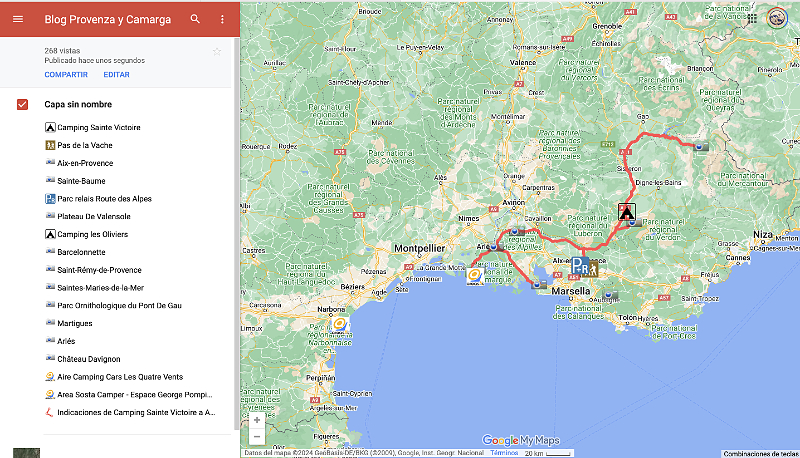Click tent icon beside Camping les Oliviers
The width and height of the screenshot is (800, 458).
coord(50,235)
